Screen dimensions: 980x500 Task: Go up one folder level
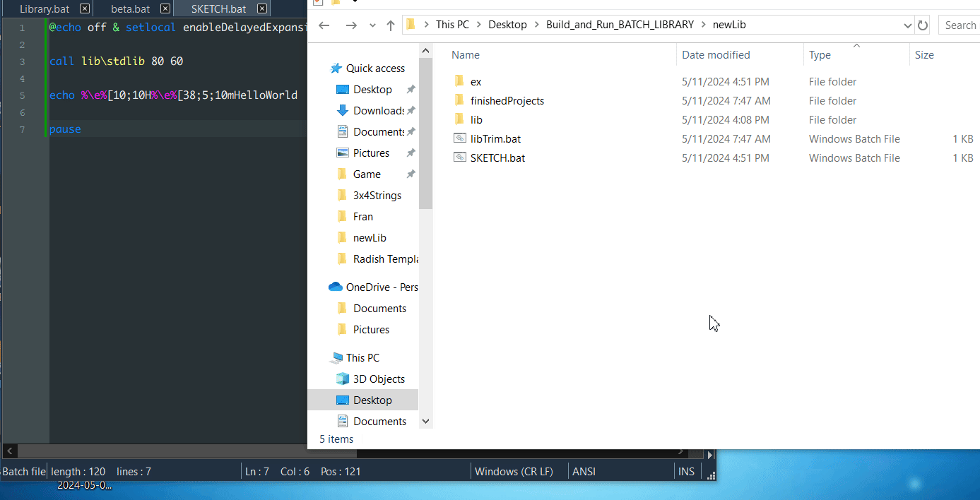coord(391,25)
